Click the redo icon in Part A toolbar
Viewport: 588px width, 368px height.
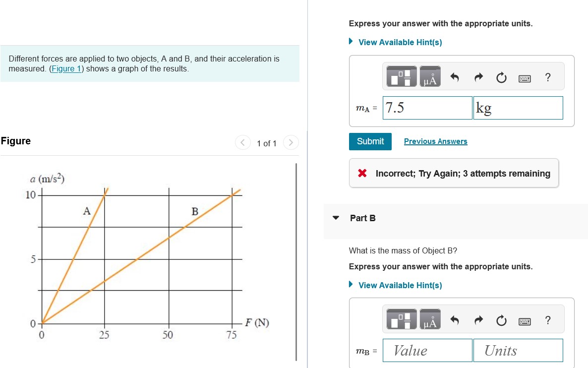click(478, 77)
